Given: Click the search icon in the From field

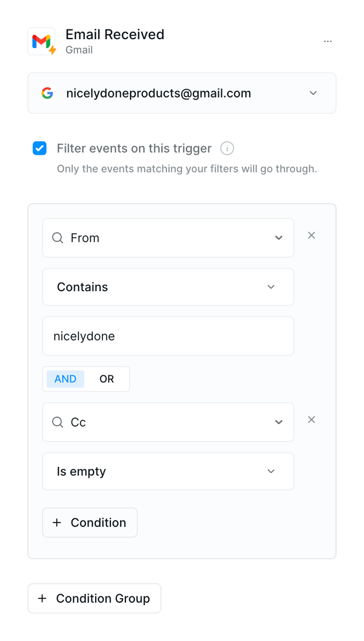Looking at the screenshot, I should (x=57, y=238).
